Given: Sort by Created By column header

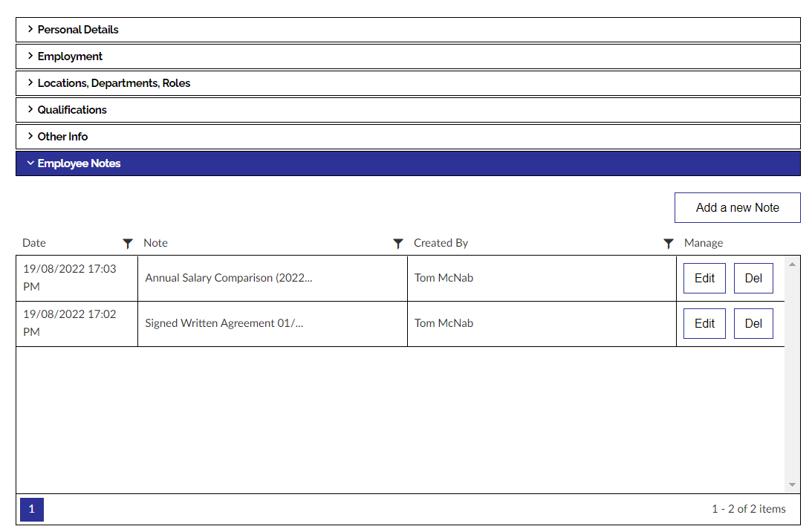Looking at the screenshot, I should (441, 243).
